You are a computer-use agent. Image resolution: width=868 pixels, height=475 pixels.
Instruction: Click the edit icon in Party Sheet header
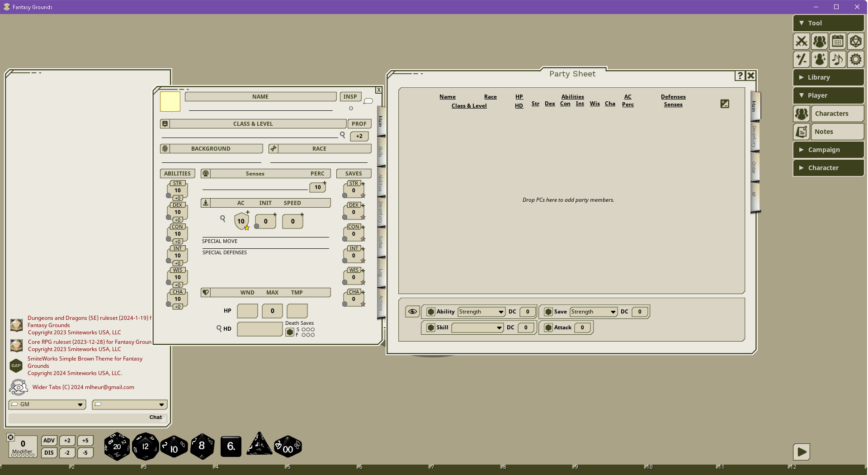pos(725,104)
